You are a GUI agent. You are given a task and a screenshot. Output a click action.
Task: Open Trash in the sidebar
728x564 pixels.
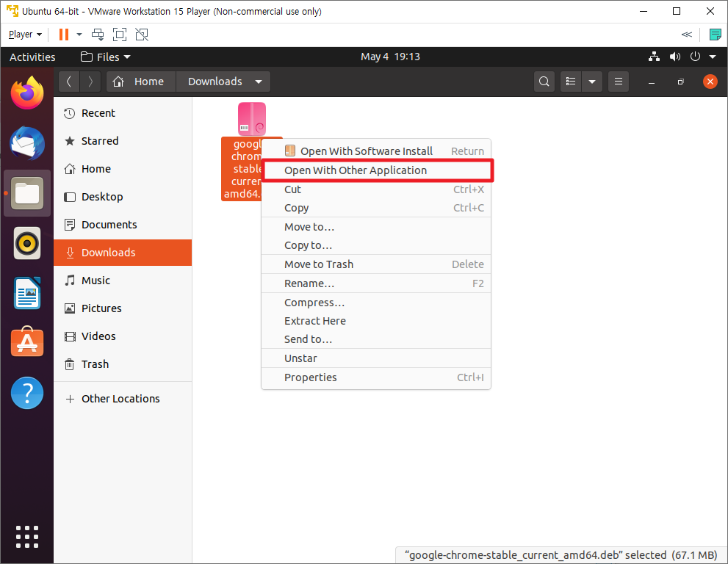[123, 364]
